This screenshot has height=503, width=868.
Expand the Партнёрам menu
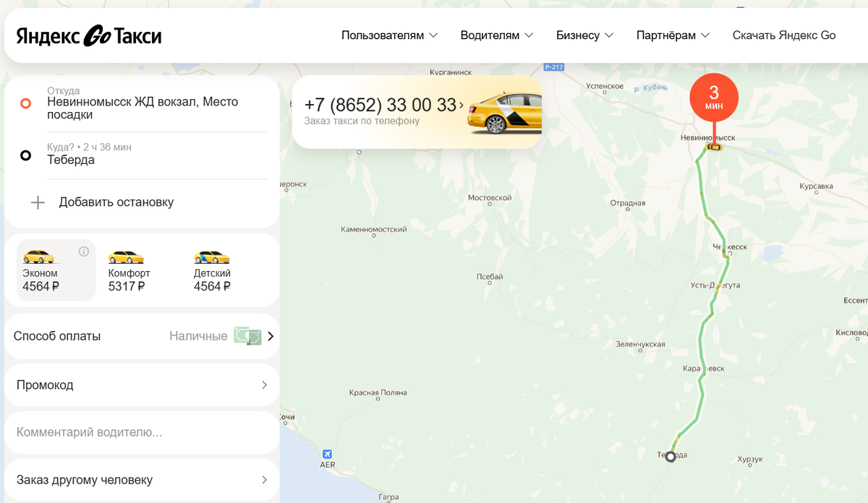[x=673, y=35]
